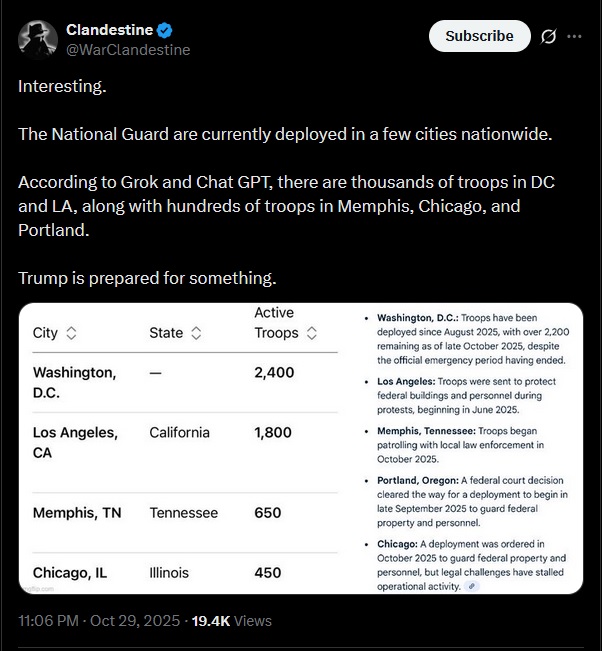Screen dimensions: 602x651
Task: Open the Grok explain-post icon
Action: pyautogui.click(x=547, y=36)
